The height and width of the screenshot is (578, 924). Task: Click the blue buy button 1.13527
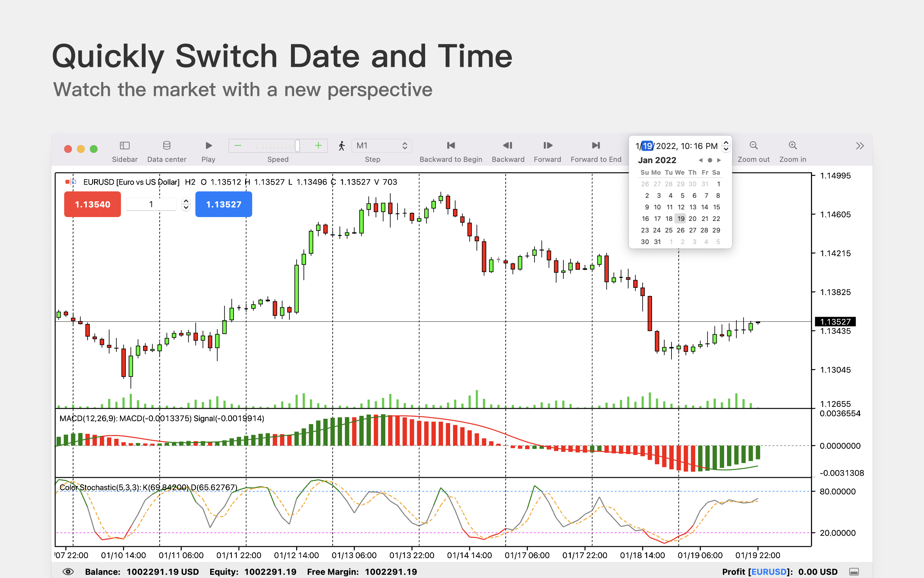[224, 204]
